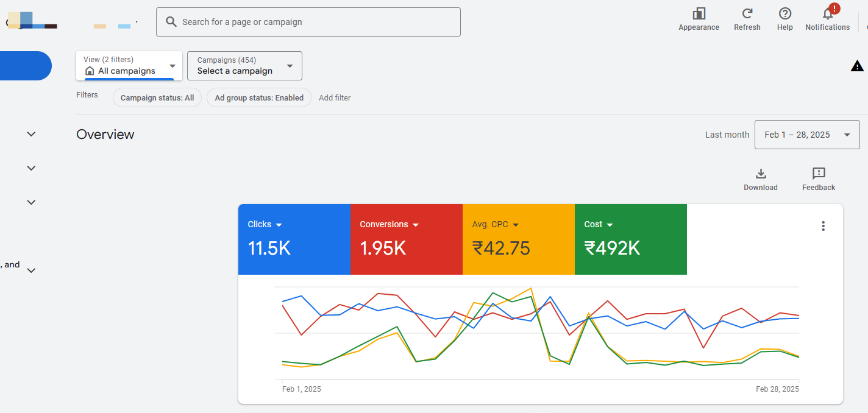Change the Clicks metric via its arrow
This screenshot has height=413, width=868.
pyautogui.click(x=279, y=225)
